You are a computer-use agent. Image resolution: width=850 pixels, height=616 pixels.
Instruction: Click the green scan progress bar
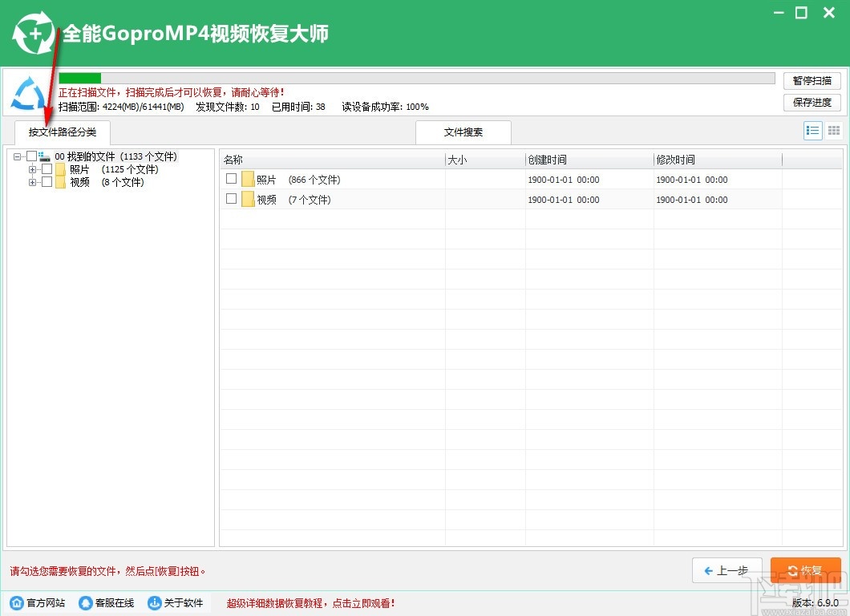tap(416, 79)
